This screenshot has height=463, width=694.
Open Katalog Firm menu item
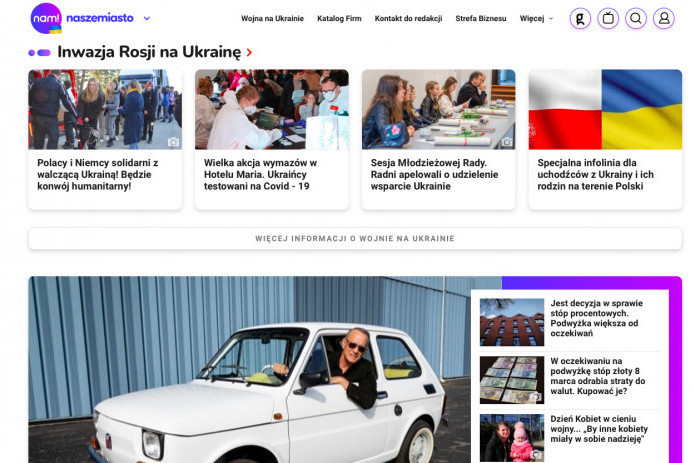pos(339,19)
